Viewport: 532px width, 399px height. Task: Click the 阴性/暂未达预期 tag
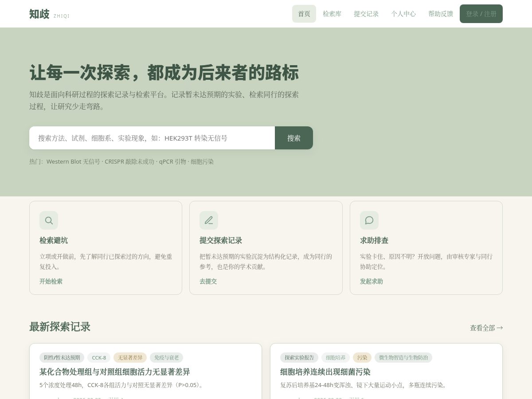click(x=62, y=357)
